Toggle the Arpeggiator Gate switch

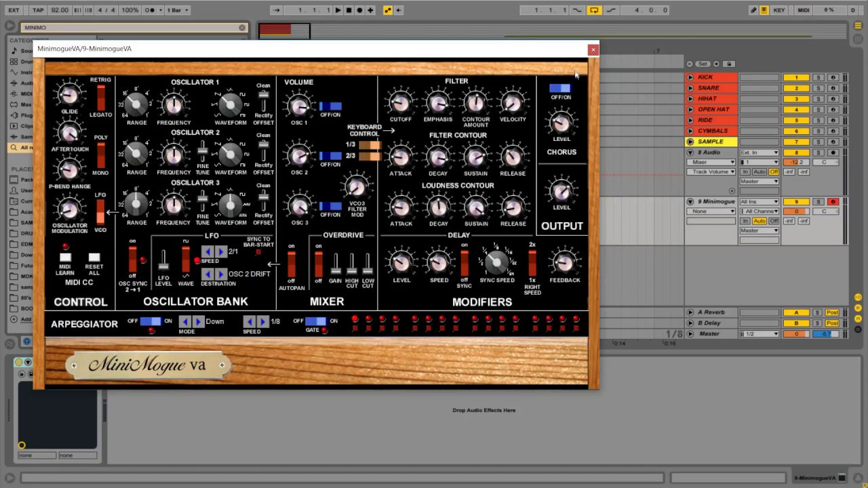(x=315, y=321)
